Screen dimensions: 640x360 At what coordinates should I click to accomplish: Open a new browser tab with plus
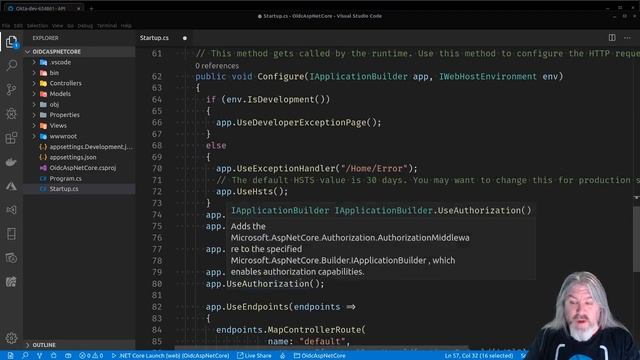click(91, 8)
